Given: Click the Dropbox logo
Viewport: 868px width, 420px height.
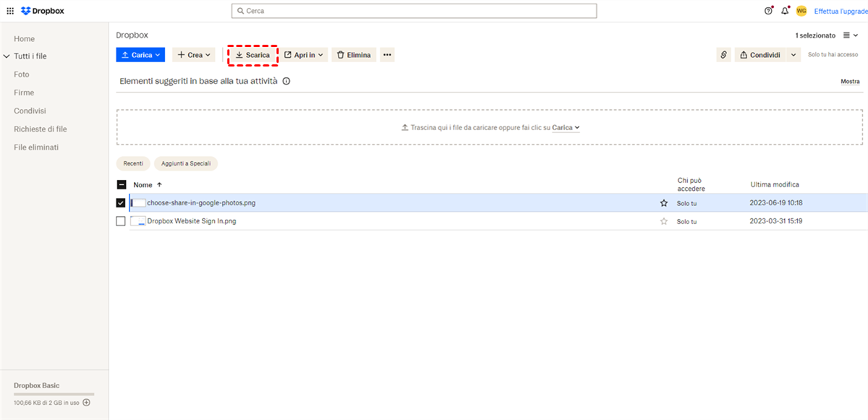Looking at the screenshot, I should 43,11.
